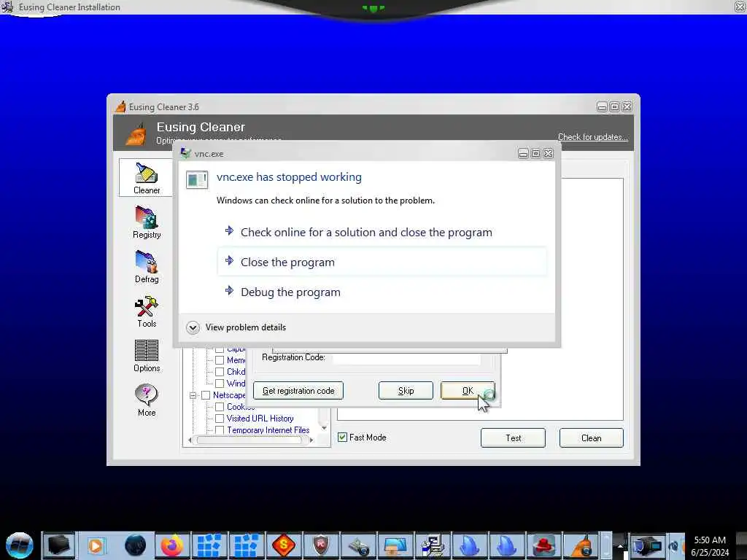
Task: Choose Close the program
Action: pyautogui.click(x=382, y=262)
